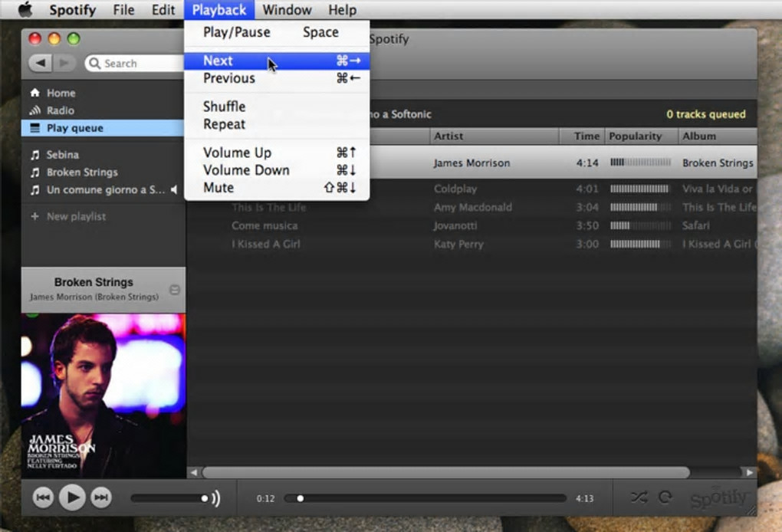Click the Broken Strings album cell
Viewport: 782px width, 532px height.
tap(718, 163)
